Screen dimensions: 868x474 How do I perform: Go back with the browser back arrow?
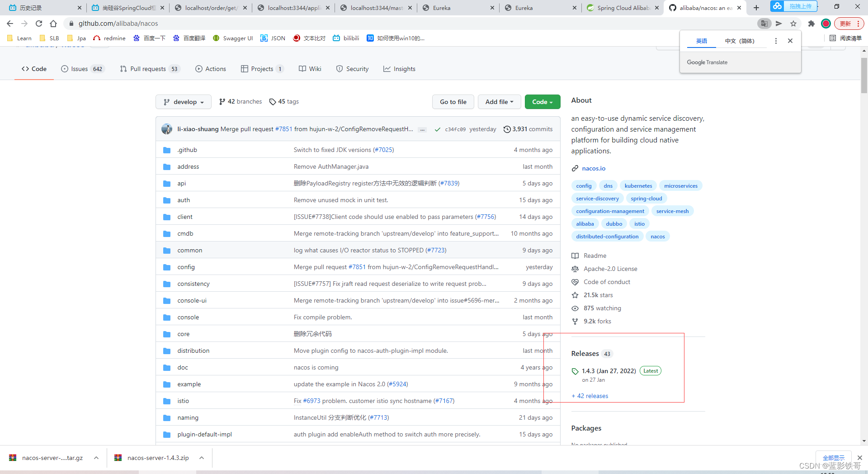tap(10, 24)
